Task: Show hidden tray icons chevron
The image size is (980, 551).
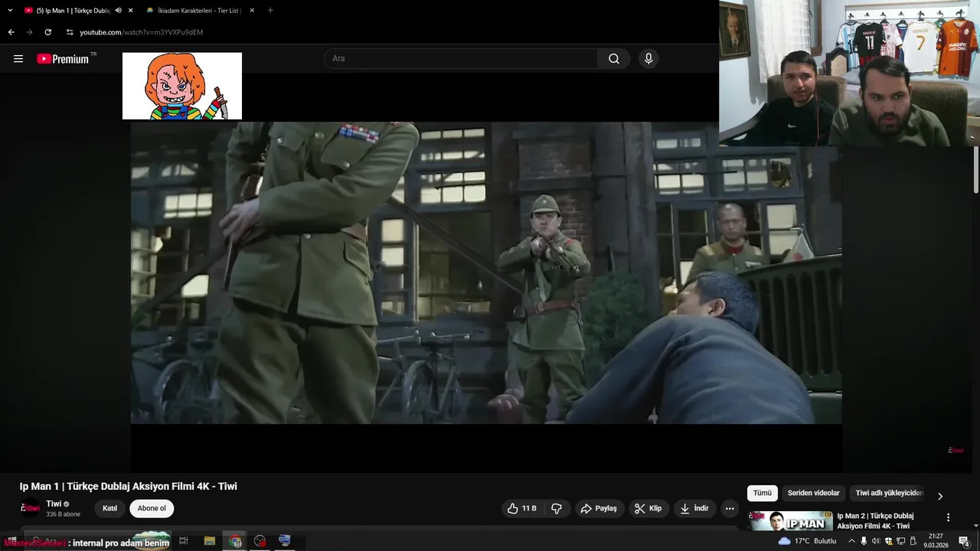Action: [x=851, y=541]
